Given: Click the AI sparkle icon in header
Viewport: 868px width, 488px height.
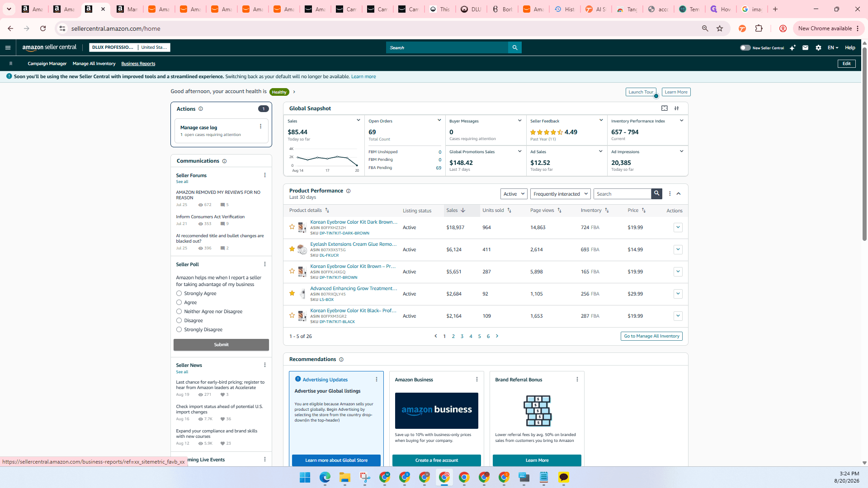Looking at the screenshot, I should (793, 47).
